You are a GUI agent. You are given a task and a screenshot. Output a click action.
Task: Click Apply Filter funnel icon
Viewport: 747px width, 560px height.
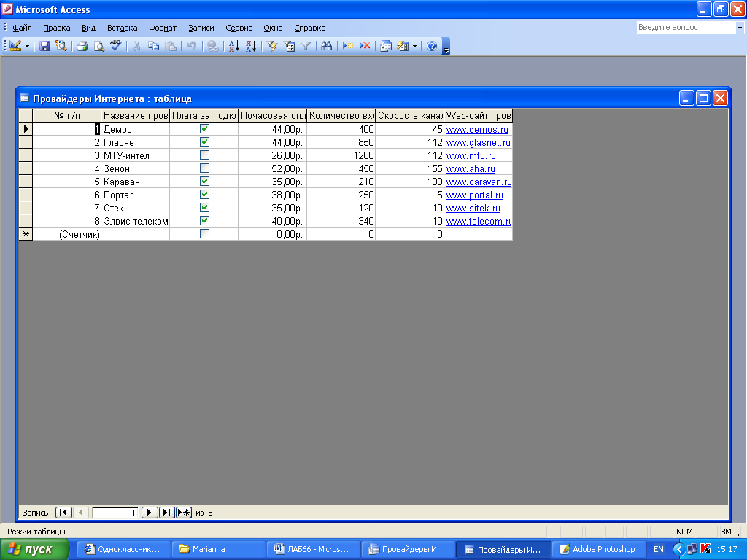click(x=306, y=46)
